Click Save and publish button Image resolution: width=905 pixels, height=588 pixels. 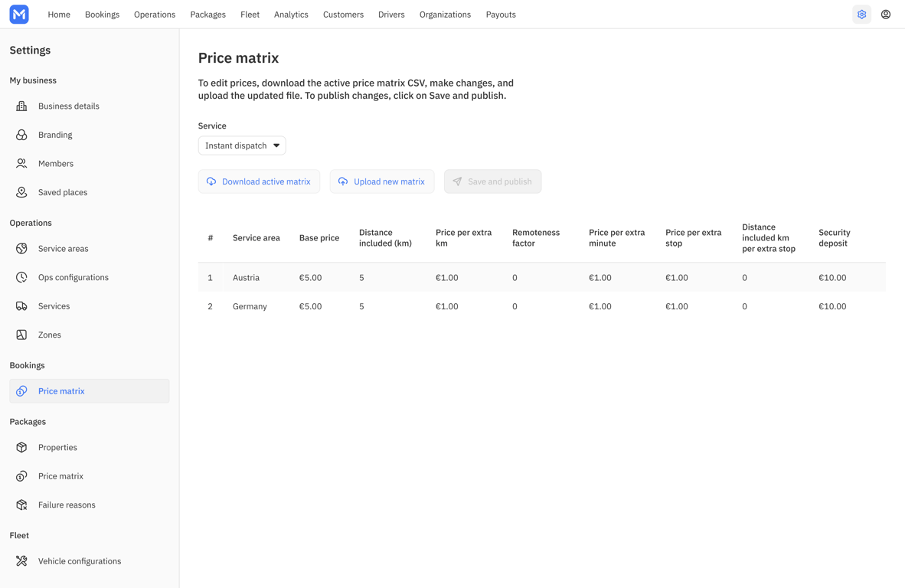point(493,181)
